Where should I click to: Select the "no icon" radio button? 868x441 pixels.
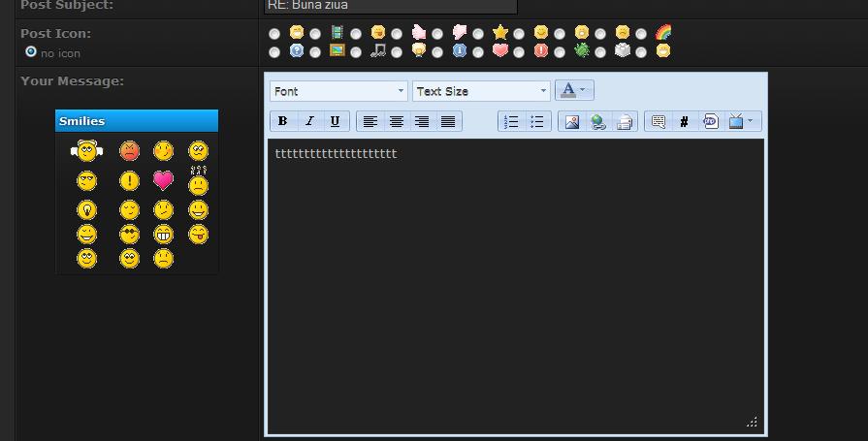[x=31, y=51]
